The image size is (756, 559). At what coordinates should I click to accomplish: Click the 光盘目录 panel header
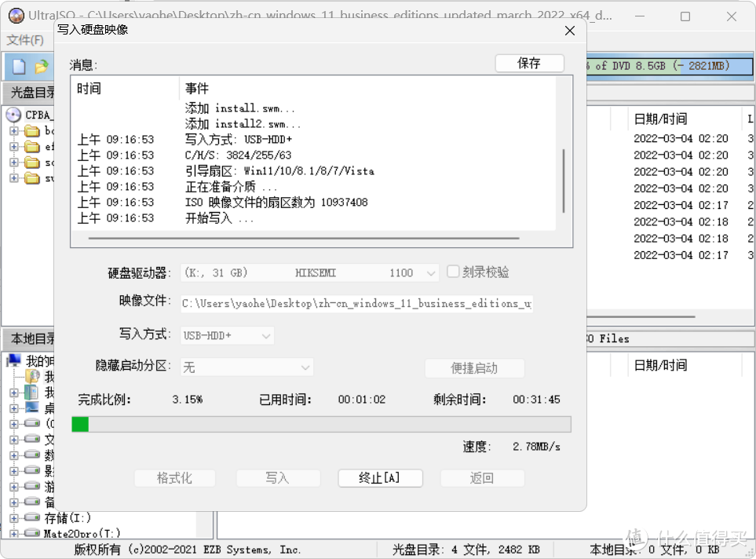(x=27, y=92)
